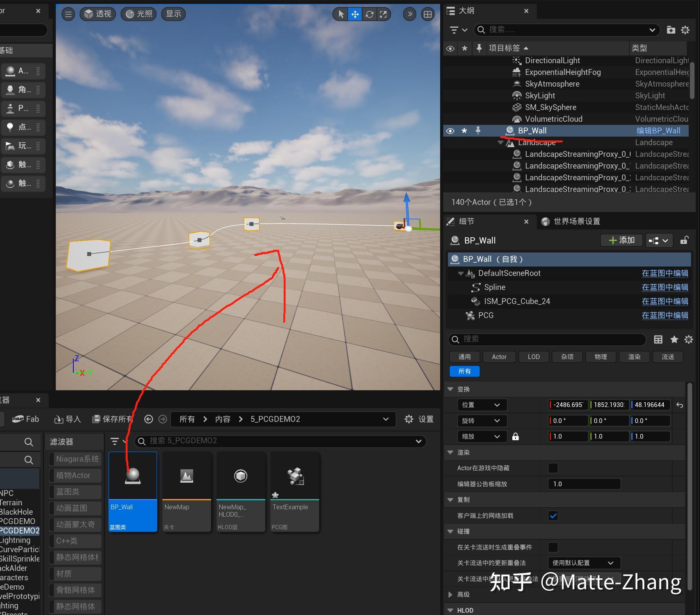Select the arrow selection tool in viewport

point(340,14)
